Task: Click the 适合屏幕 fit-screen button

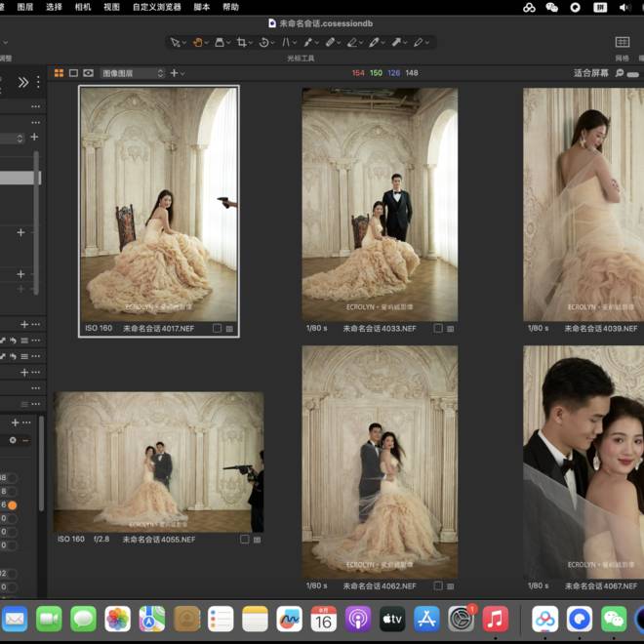Action: (x=590, y=73)
